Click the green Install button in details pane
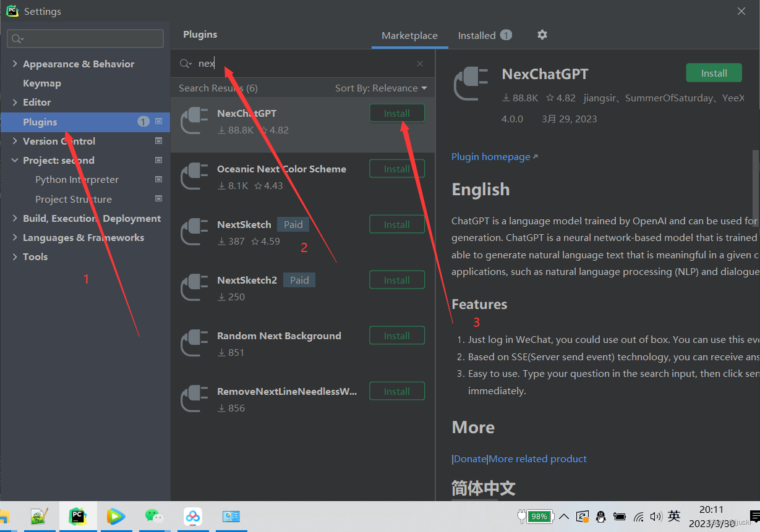The height and width of the screenshot is (532, 760). coord(714,73)
